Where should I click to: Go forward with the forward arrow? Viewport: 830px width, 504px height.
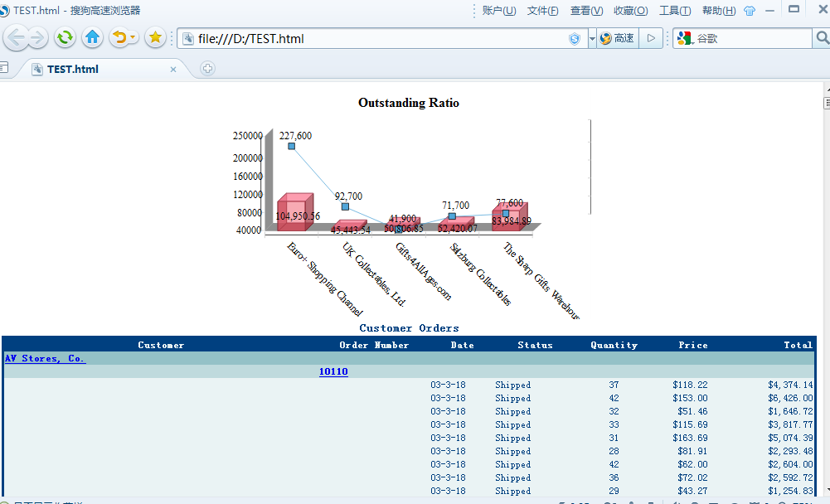[37, 38]
